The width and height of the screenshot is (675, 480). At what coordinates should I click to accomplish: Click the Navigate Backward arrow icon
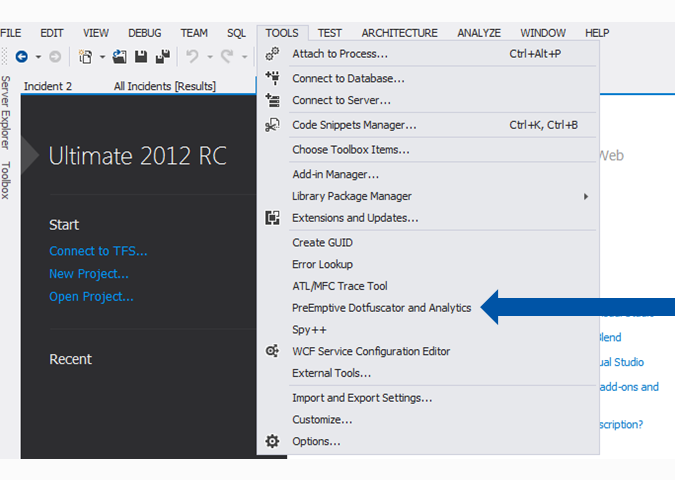[22, 56]
